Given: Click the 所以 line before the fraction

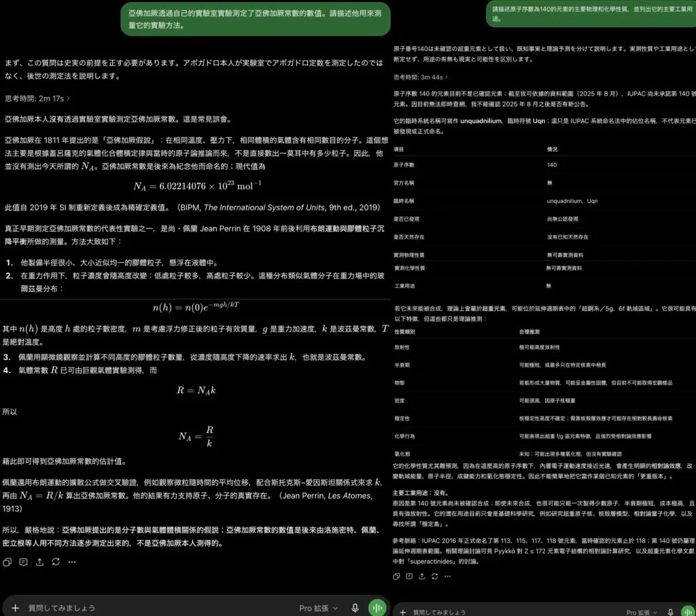Looking at the screenshot, I should pos(10,412).
